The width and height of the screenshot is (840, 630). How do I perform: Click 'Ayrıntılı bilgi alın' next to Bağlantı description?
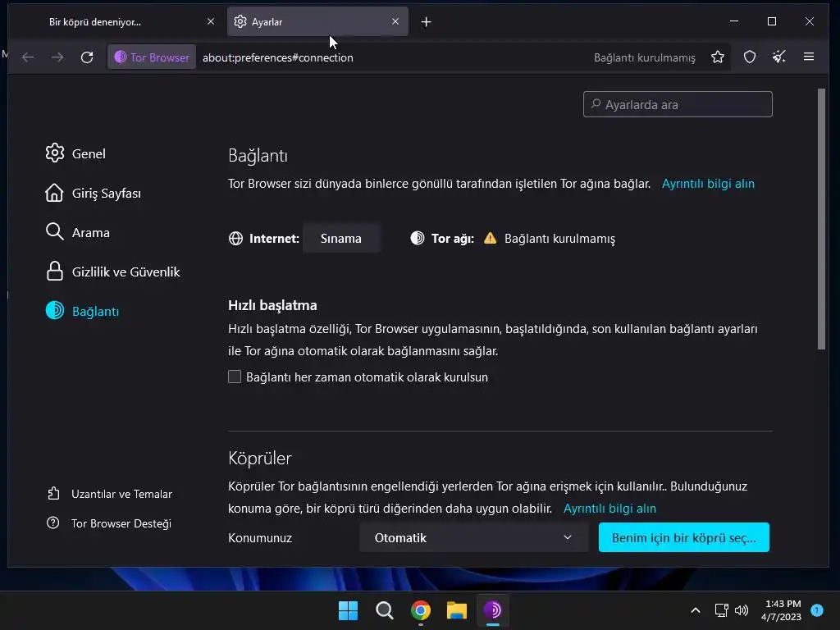coord(708,184)
